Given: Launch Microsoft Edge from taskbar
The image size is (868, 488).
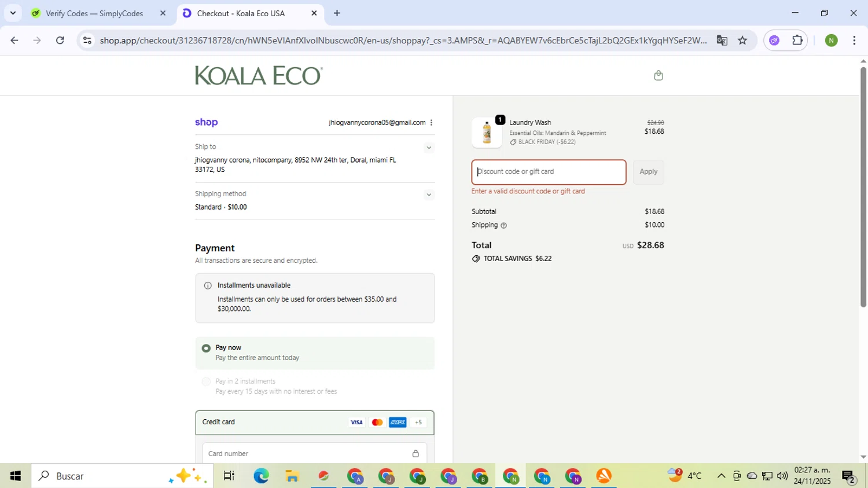Looking at the screenshot, I should [x=261, y=476].
